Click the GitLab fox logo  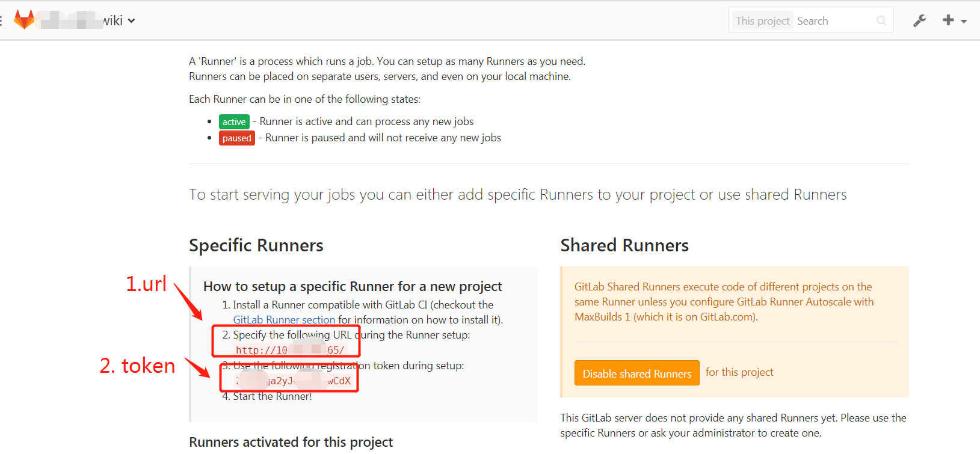click(x=24, y=20)
